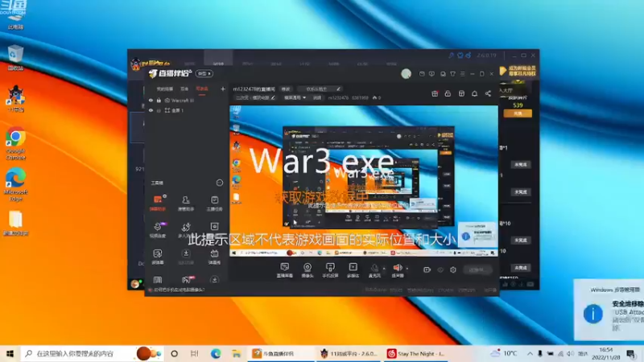Viewport: 644px width, 362px height.
Task: Toggle the lock on Warcraft III source
Action: [x=159, y=100]
